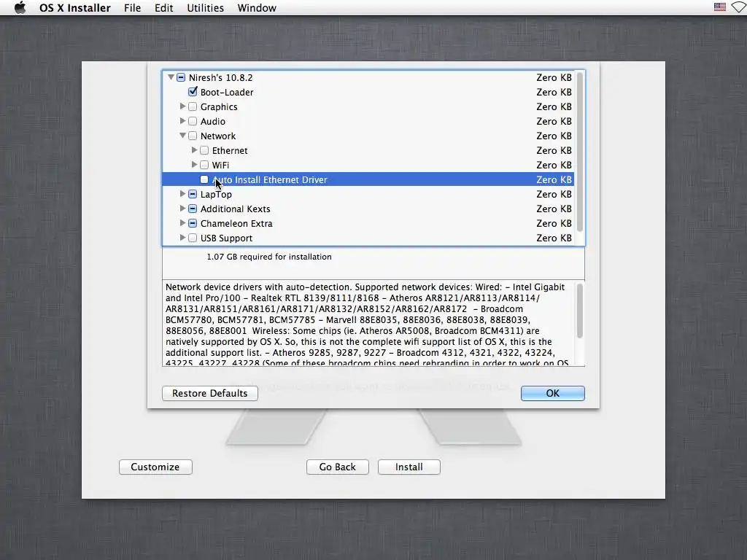Click the Customize button
747x560 pixels.
(x=155, y=467)
